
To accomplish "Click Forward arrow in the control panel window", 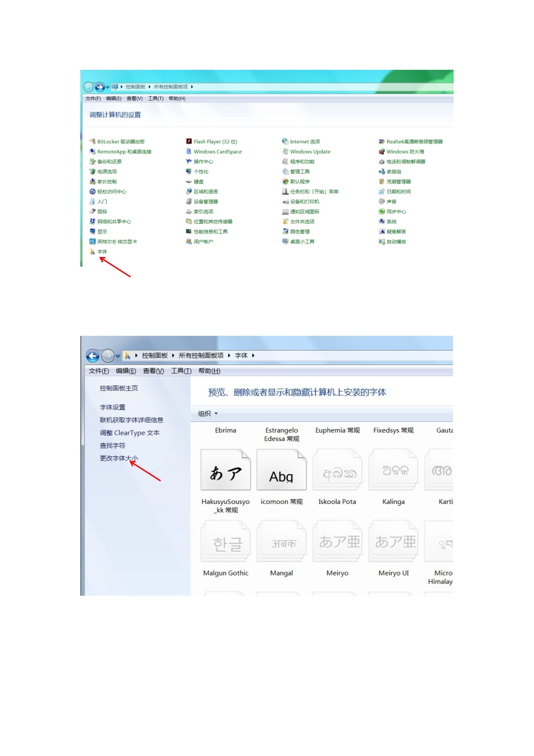I will tap(100, 87).
